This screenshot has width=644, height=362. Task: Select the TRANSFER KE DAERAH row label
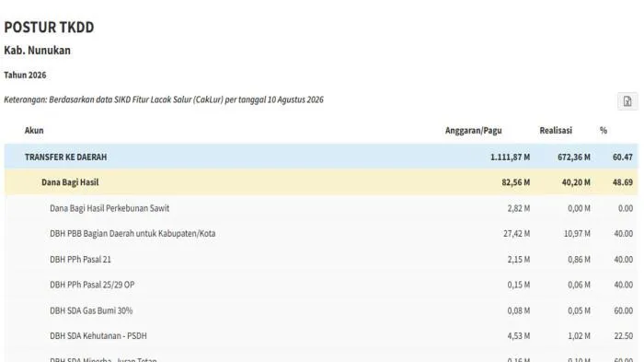(x=65, y=158)
